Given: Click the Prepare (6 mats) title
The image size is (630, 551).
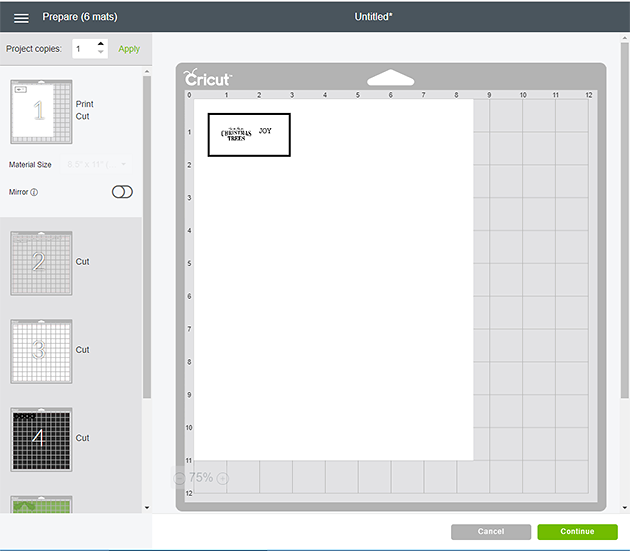Looking at the screenshot, I should (80, 17).
